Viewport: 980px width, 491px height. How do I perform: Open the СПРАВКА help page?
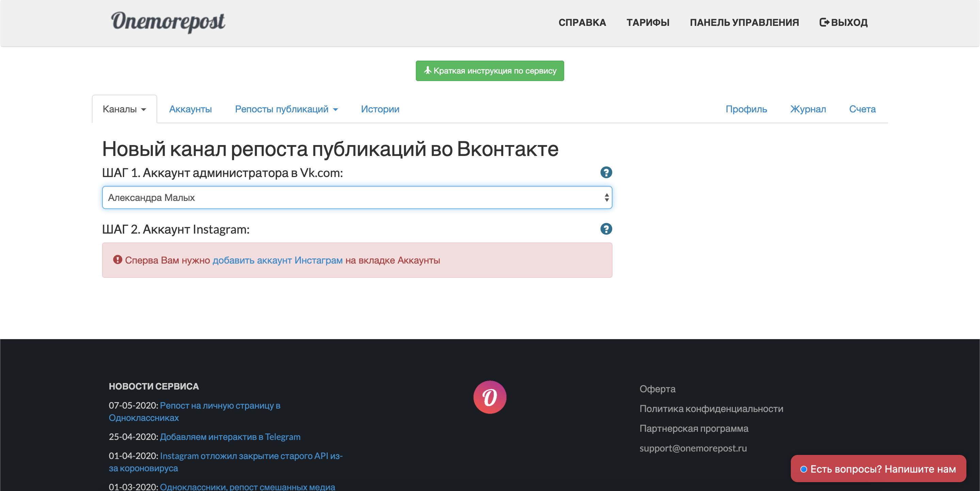tap(582, 22)
